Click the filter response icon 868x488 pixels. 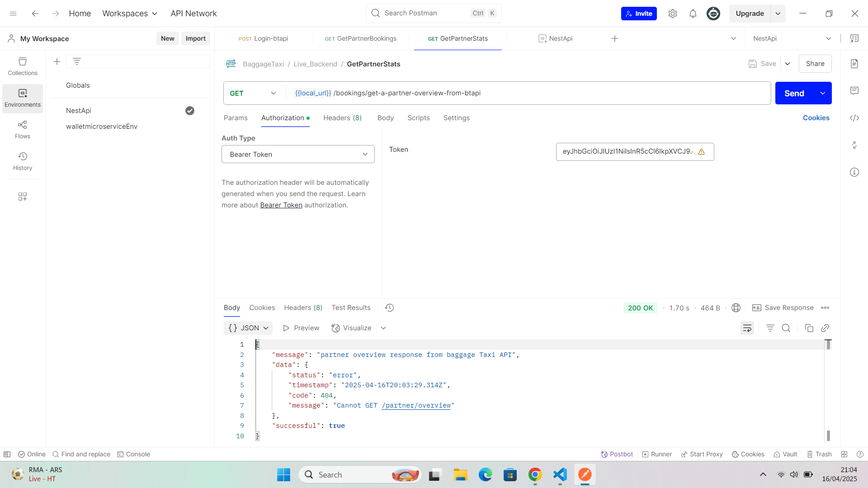[x=770, y=328]
